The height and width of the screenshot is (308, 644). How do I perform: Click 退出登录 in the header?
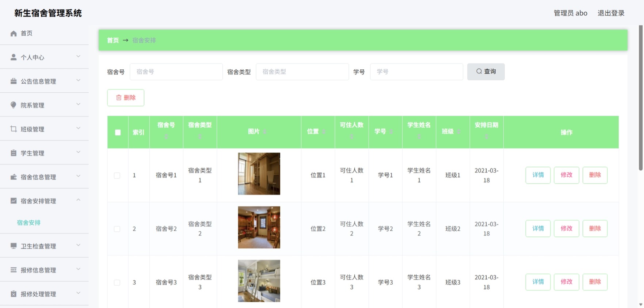[611, 13]
